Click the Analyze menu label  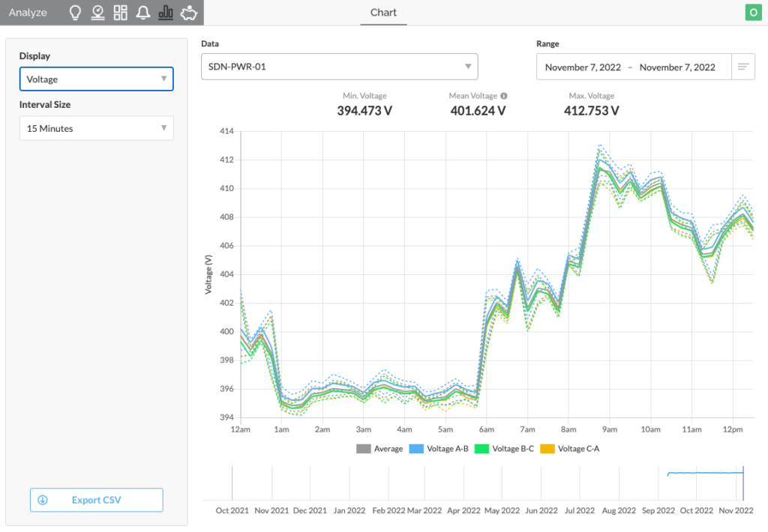point(28,13)
